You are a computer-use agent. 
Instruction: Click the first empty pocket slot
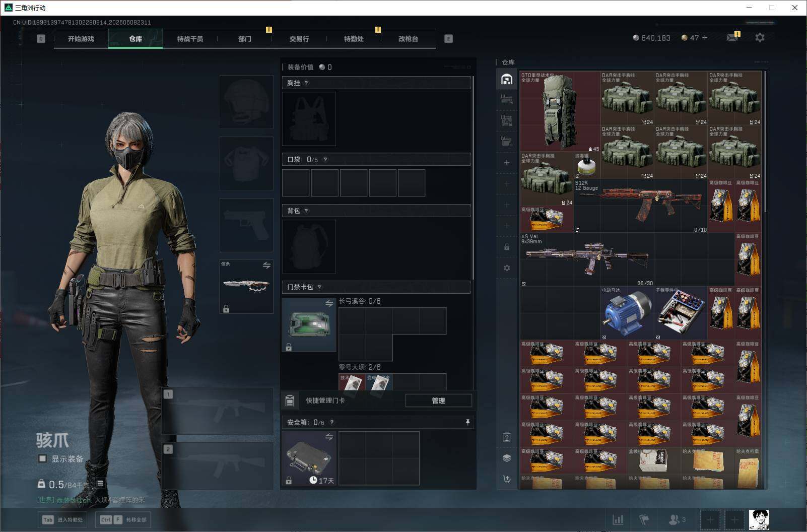[296, 182]
